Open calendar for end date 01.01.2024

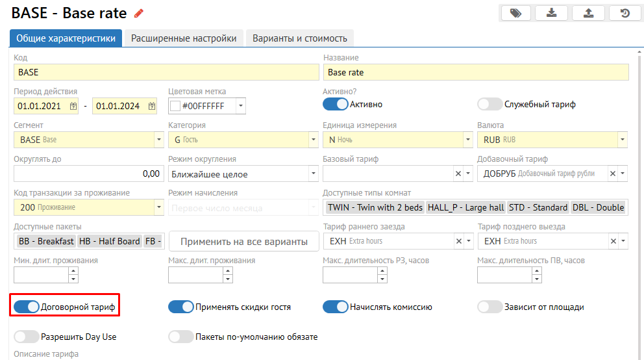click(152, 106)
